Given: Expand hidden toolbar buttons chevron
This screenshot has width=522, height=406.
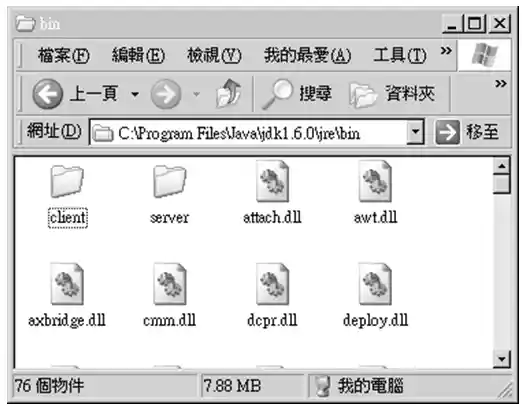Looking at the screenshot, I should pyautogui.click(x=501, y=83).
